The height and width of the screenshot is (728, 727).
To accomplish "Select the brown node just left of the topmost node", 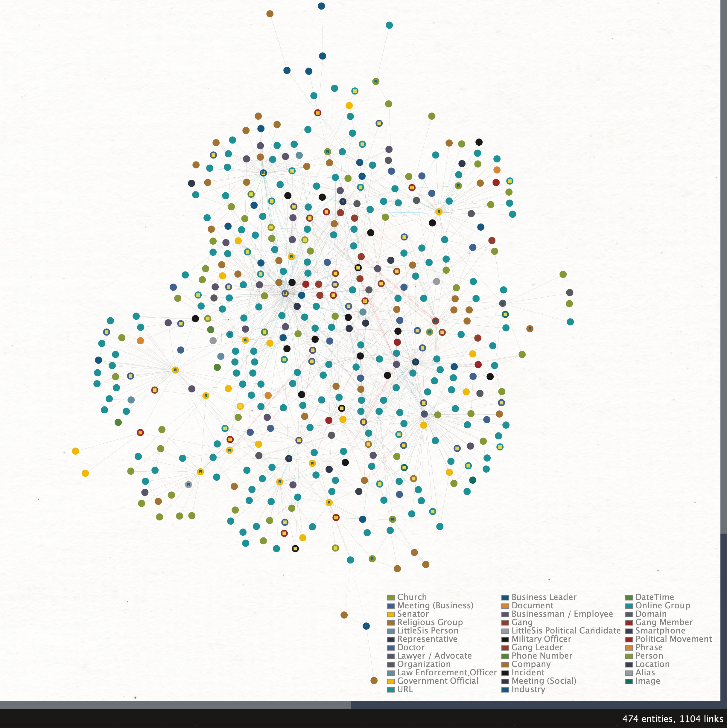I will click(x=270, y=14).
